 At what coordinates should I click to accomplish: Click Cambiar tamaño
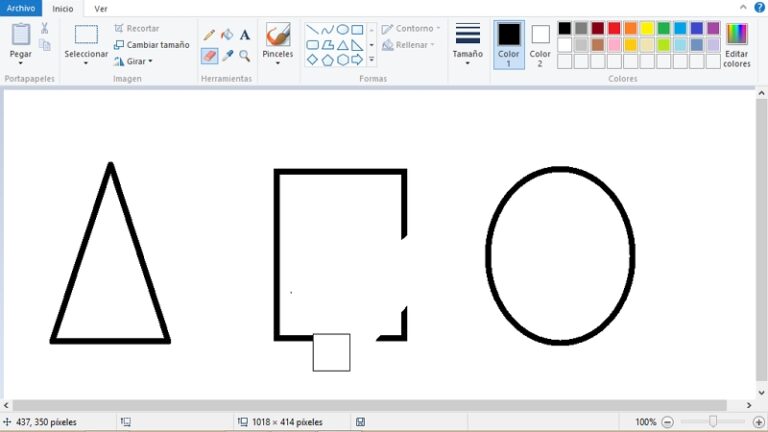[152, 45]
